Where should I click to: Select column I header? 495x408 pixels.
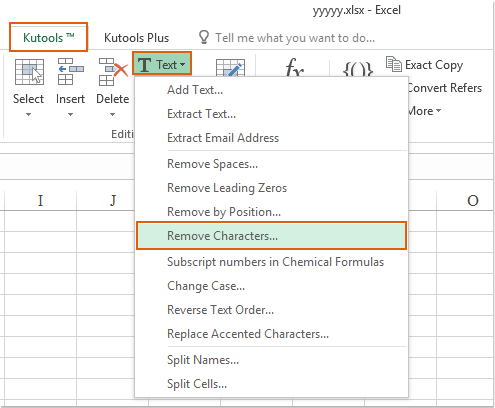[40, 201]
